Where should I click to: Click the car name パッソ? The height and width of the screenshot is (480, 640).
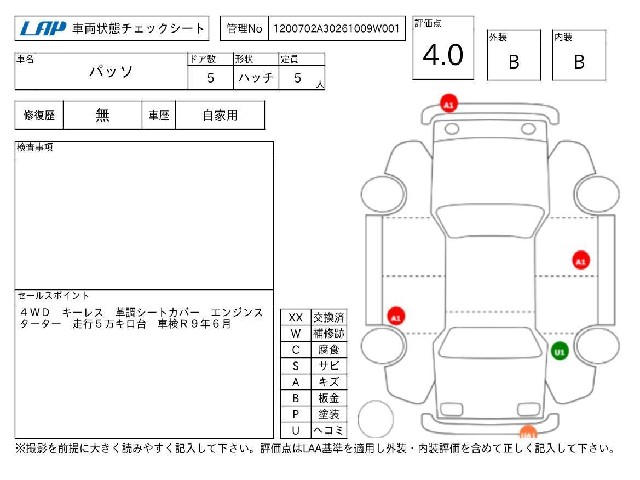(x=111, y=71)
